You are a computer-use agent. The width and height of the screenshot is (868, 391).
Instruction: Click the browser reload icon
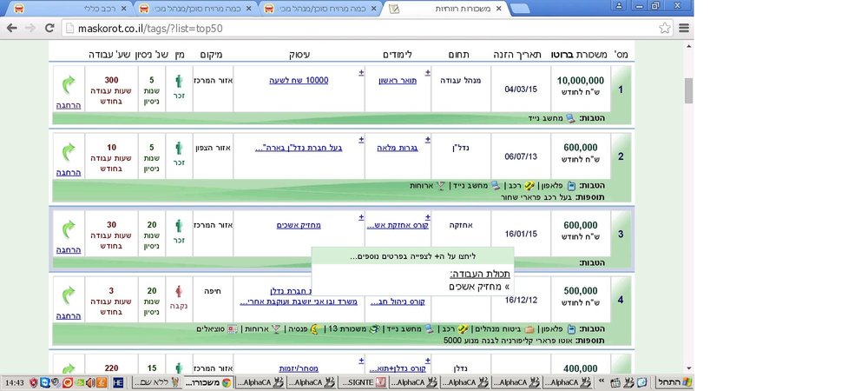[x=49, y=28]
